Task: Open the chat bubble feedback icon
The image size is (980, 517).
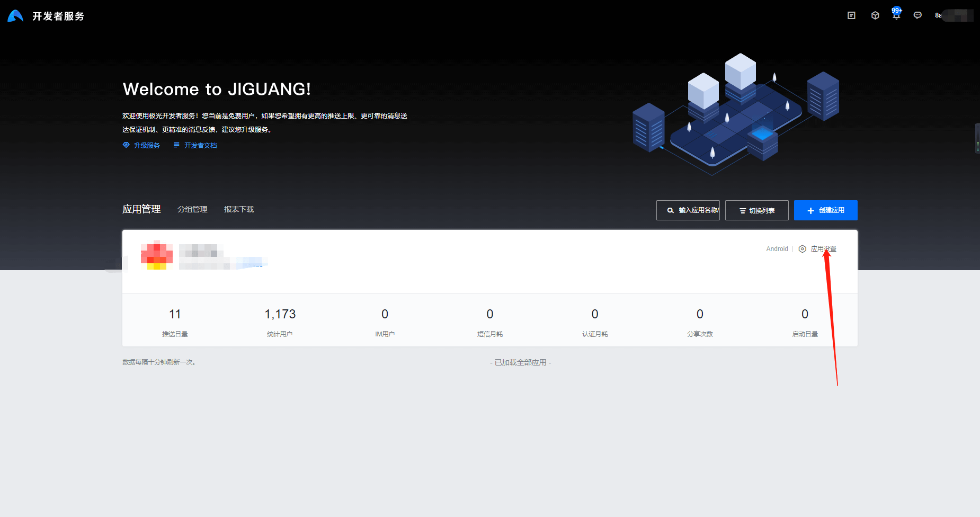Action: (917, 15)
